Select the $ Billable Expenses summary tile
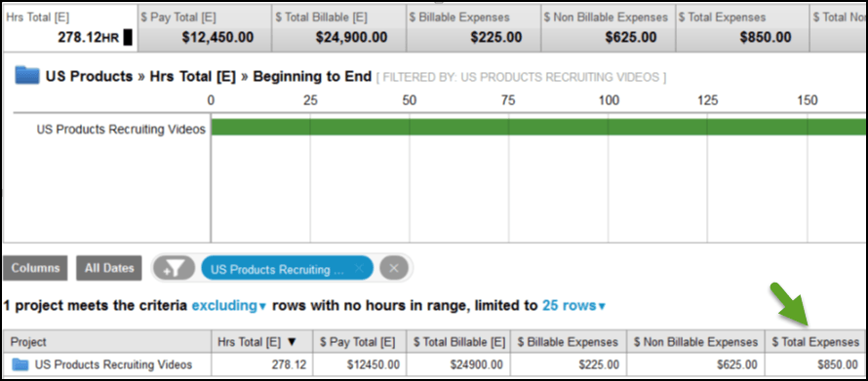Image resolution: width=868 pixels, height=381 pixels. point(473,27)
